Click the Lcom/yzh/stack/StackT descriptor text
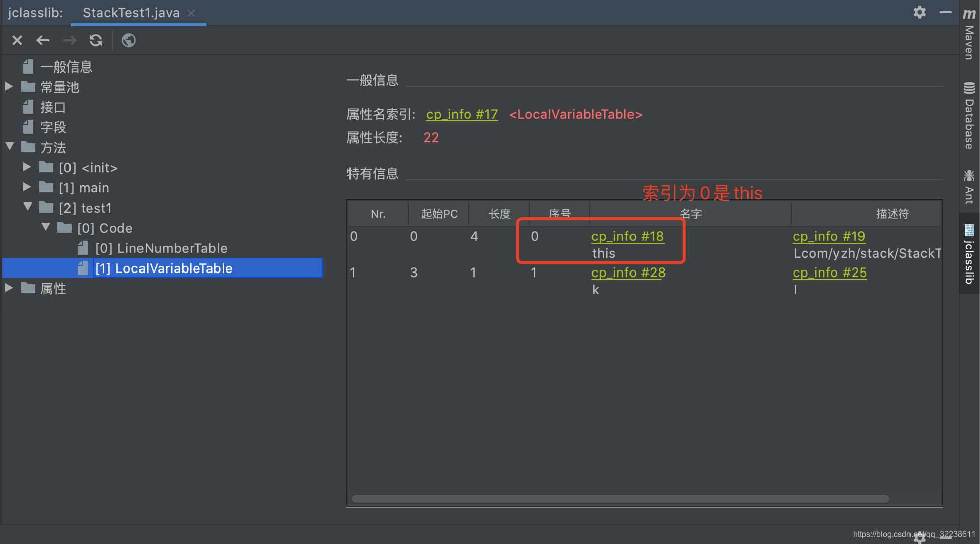980x544 pixels. click(867, 253)
